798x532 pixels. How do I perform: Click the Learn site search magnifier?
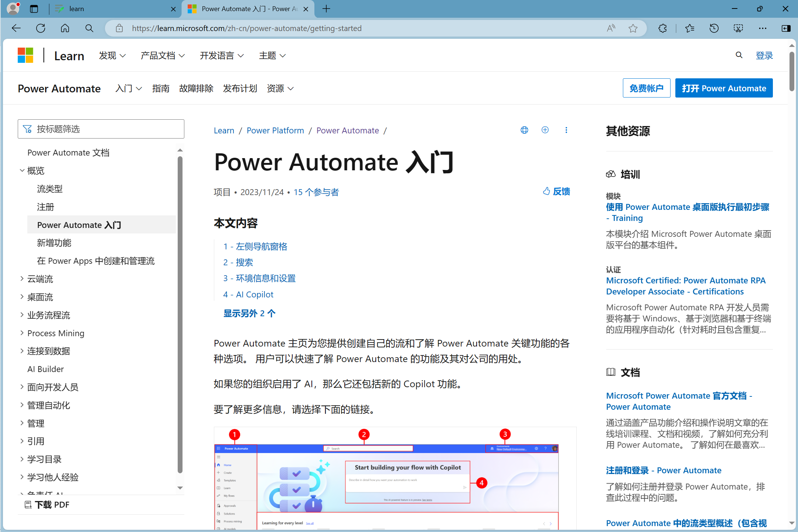pyautogui.click(x=739, y=55)
